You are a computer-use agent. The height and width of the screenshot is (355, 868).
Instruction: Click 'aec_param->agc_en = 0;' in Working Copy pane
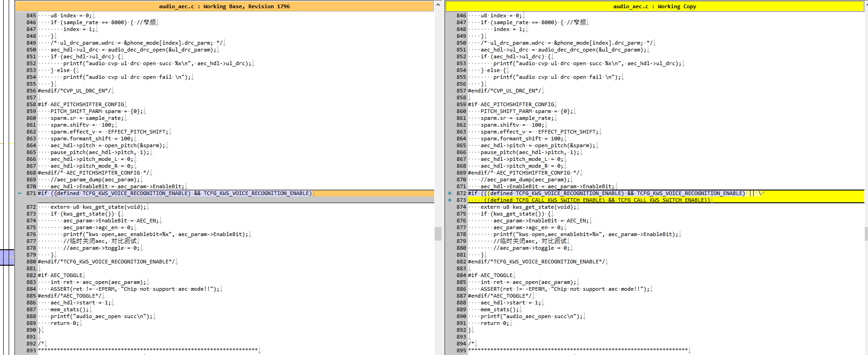click(529, 227)
